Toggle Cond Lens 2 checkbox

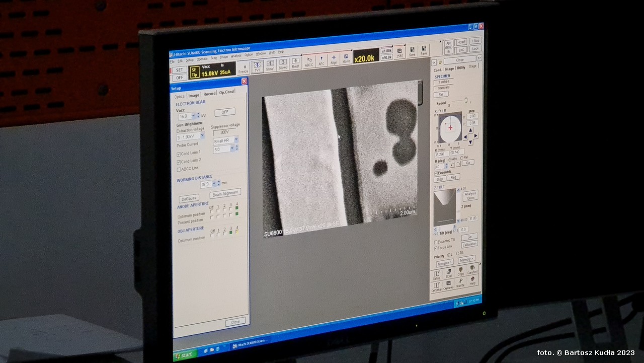point(179,162)
